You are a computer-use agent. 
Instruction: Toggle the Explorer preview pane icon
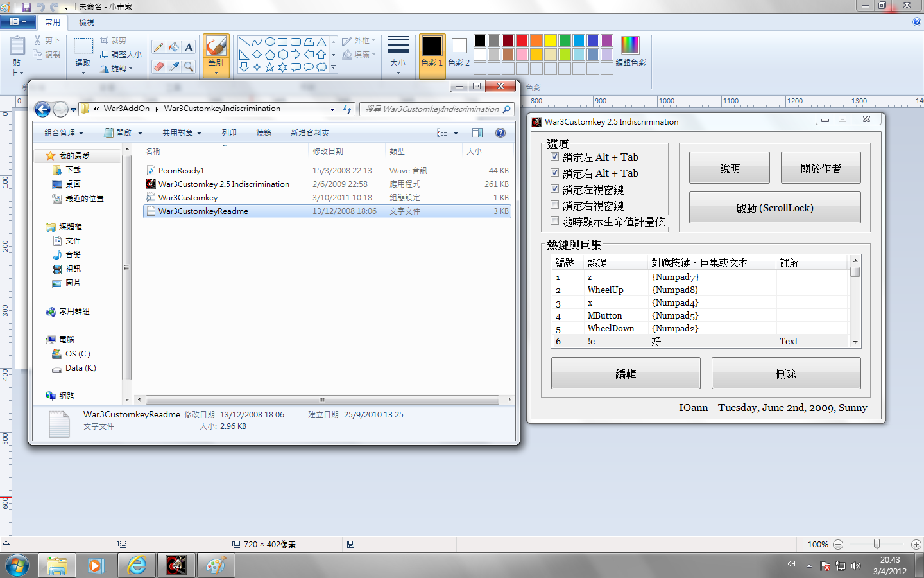[x=477, y=133]
